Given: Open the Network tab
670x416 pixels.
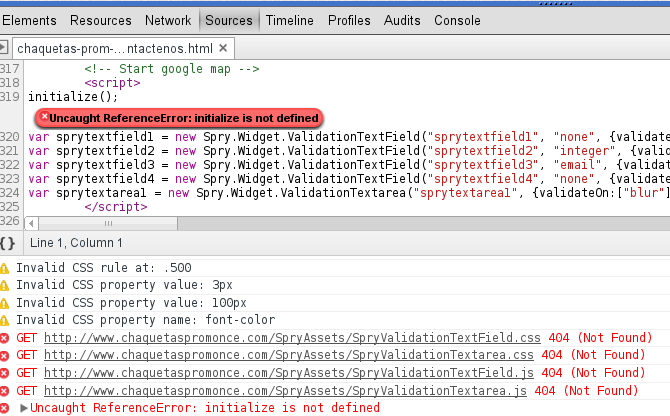Looking at the screenshot, I should 168,21.
